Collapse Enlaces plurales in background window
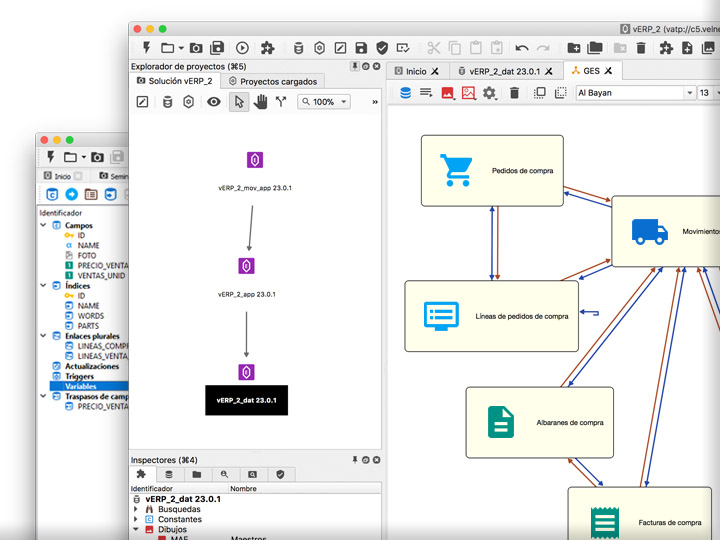This screenshot has height=540, width=720. 43,336
